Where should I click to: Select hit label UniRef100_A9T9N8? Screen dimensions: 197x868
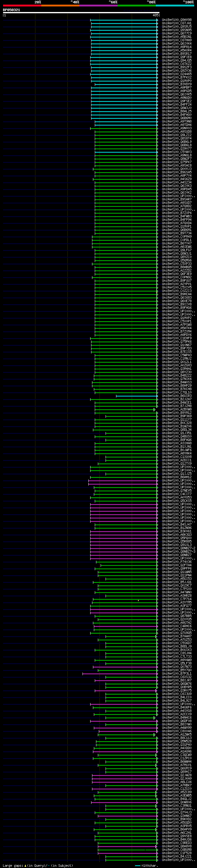tap(176, 121)
